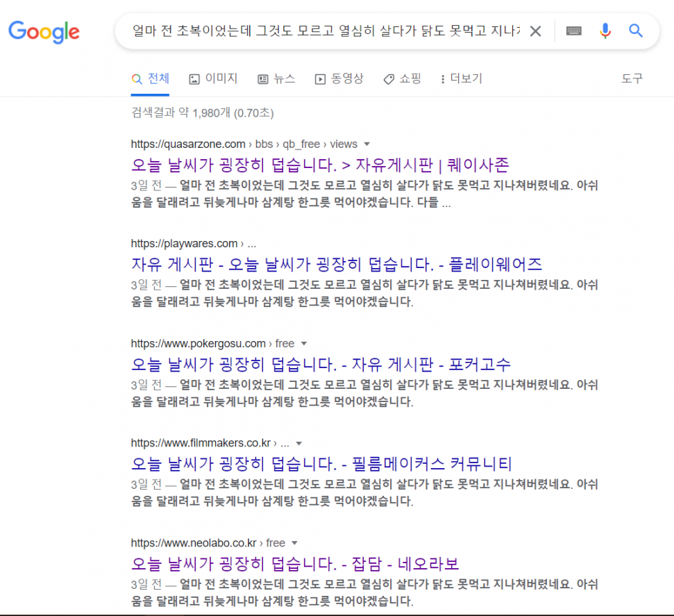Click the quasarzone.com URL breadcrumb

[x=244, y=144]
